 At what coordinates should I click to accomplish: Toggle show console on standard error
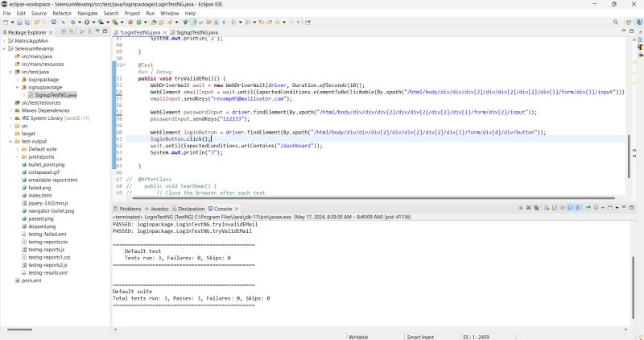click(x=578, y=208)
